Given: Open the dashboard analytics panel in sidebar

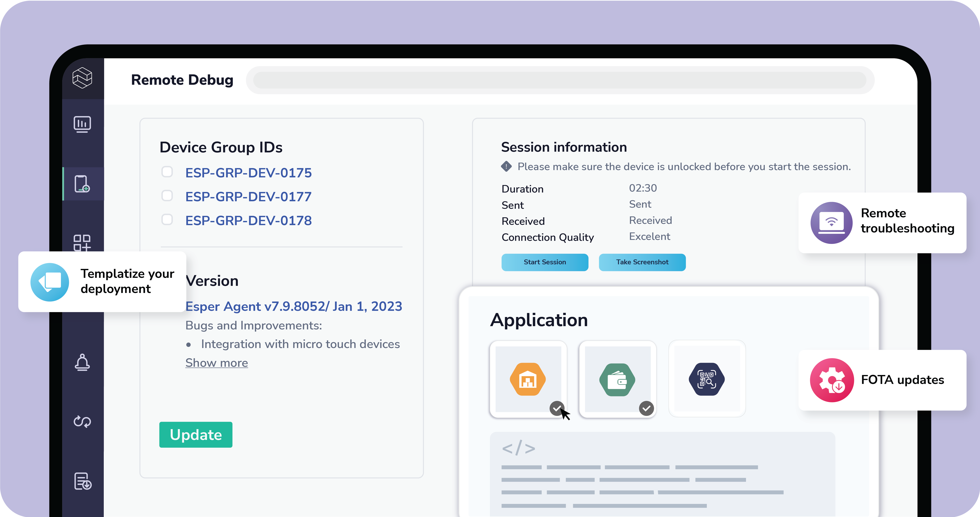Looking at the screenshot, I should point(82,124).
